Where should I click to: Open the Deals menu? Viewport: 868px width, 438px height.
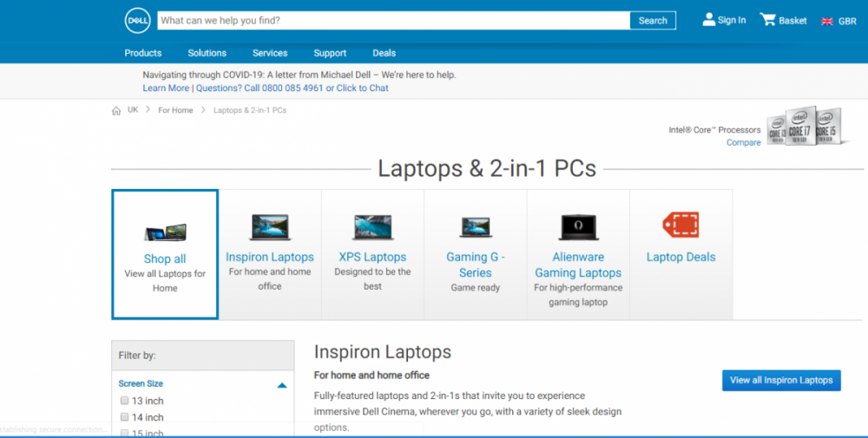[x=385, y=53]
